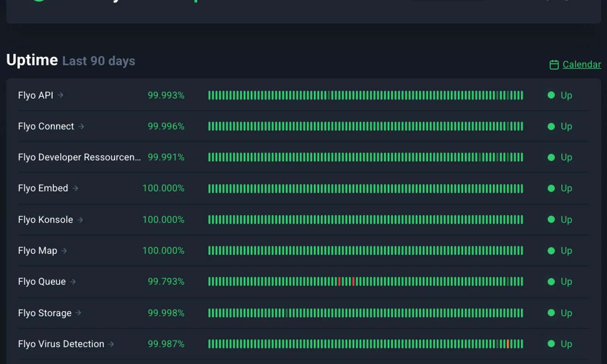
Task: Click the Up status label for Flyo Connect
Action: tap(566, 126)
